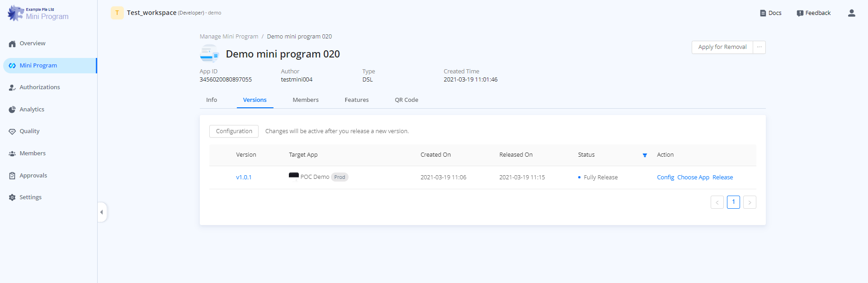Open the Status column filter icon
The image size is (868, 283).
[645, 155]
